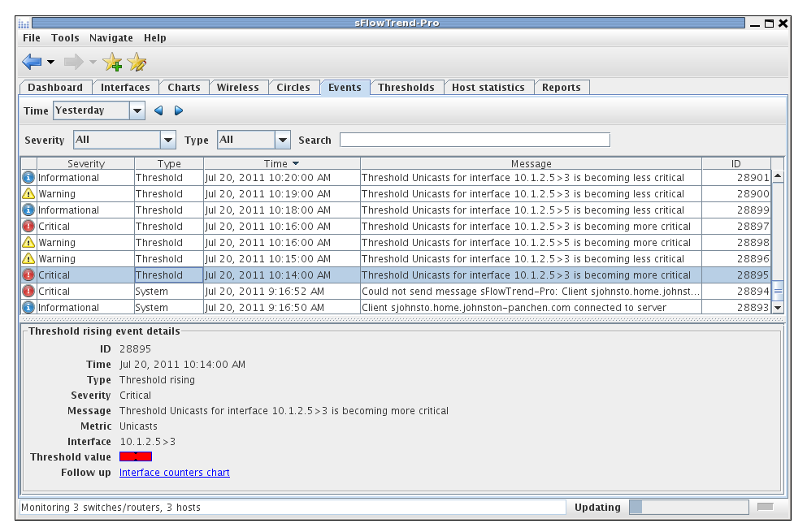Expand the Severity filter dropdown
807x532 pixels.
[168, 141]
